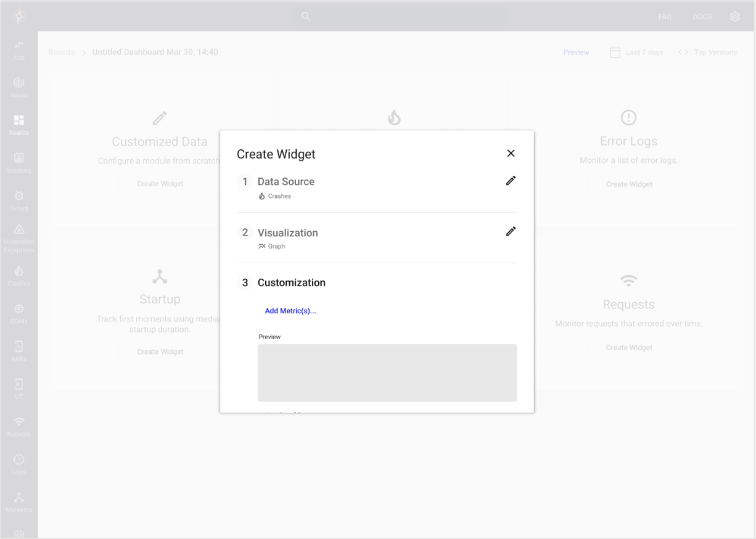Open the Top Versions filter
Image resolution: width=756 pixels, height=539 pixels.
pos(707,52)
